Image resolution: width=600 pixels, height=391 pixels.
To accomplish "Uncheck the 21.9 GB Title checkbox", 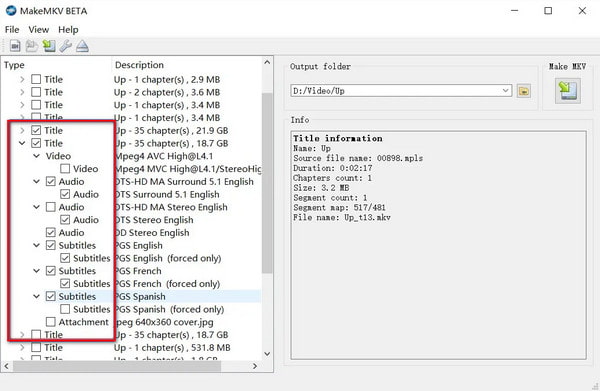I will tap(36, 130).
